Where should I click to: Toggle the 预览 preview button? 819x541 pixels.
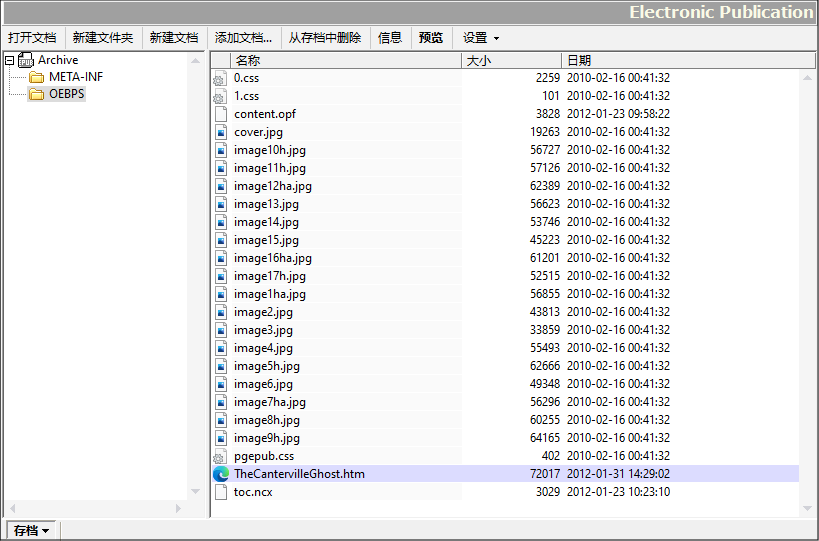click(431, 38)
